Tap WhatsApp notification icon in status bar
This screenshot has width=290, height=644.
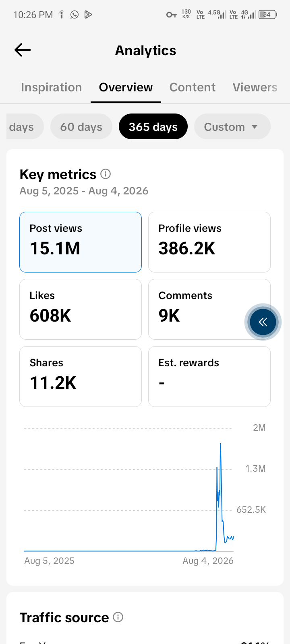(75, 15)
